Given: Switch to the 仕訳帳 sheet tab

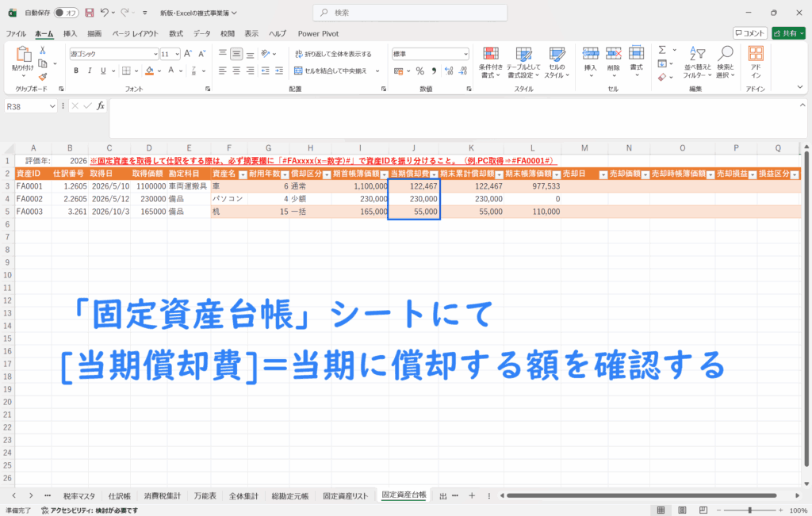Looking at the screenshot, I should click(x=120, y=495).
